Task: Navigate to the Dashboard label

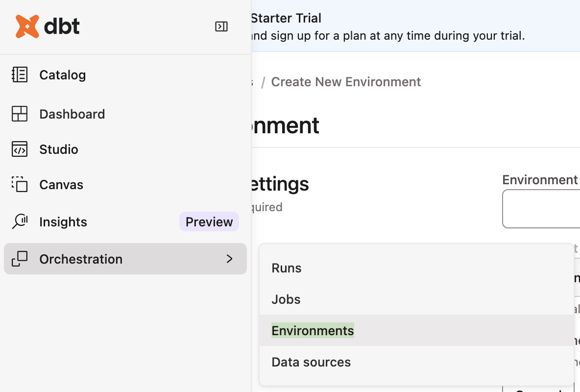Action: [72, 114]
